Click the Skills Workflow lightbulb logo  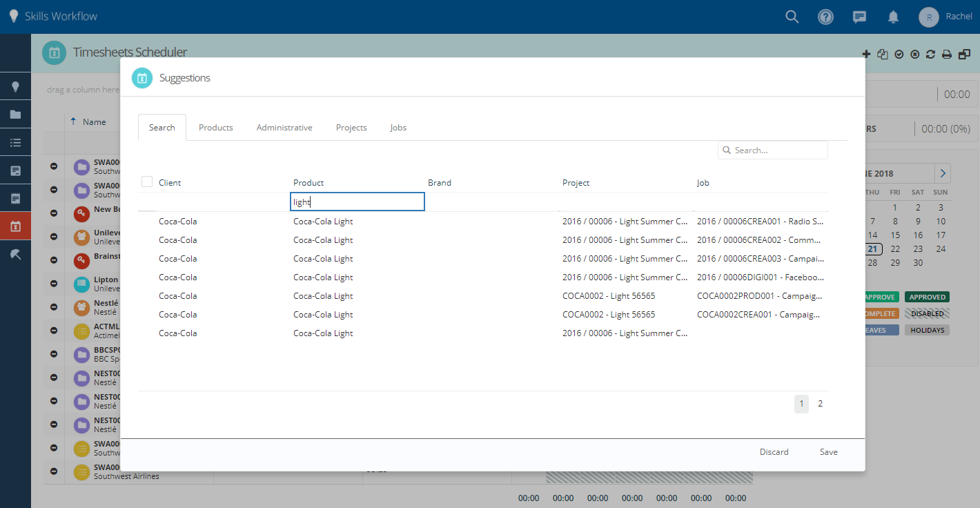tap(13, 17)
